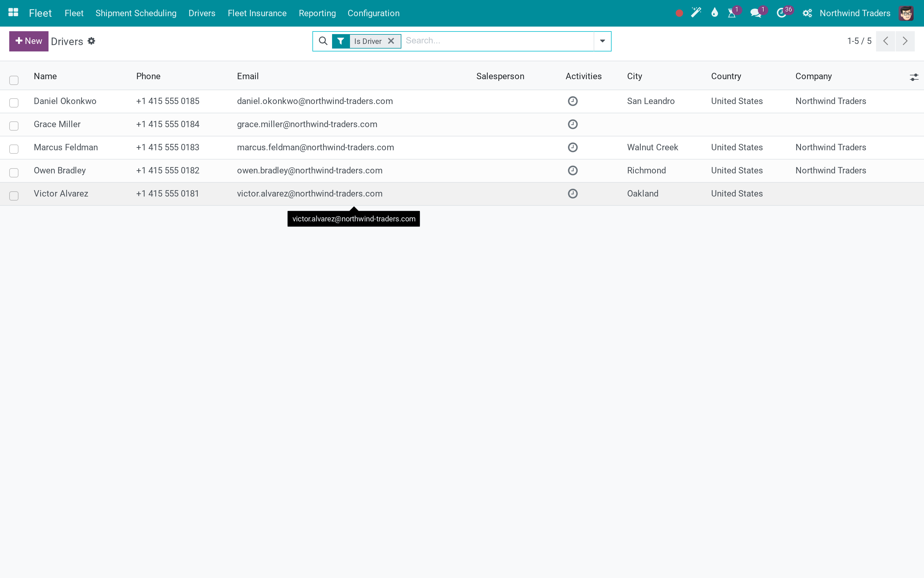This screenshot has height=578, width=924.
Task: Select the Owen Bradley row checkbox
Action: (14, 173)
